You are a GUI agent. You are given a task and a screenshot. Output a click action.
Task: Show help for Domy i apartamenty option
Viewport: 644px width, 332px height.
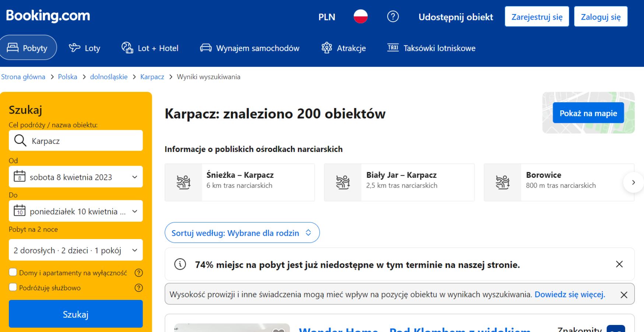click(x=139, y=273)
